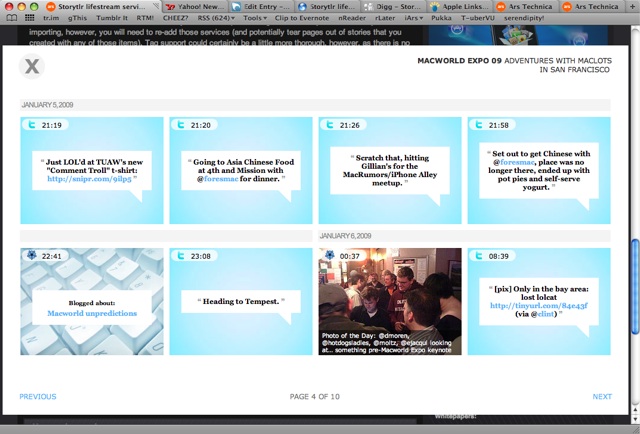Click the JANUARY 6, 2009 date header
The width and height of the screenshot is (640, 434).
click(345, 236)
